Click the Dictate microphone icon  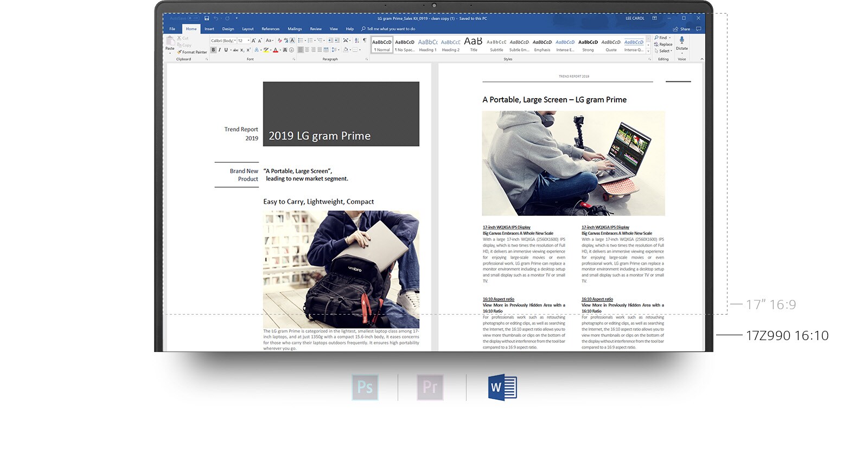coord(682,41)
